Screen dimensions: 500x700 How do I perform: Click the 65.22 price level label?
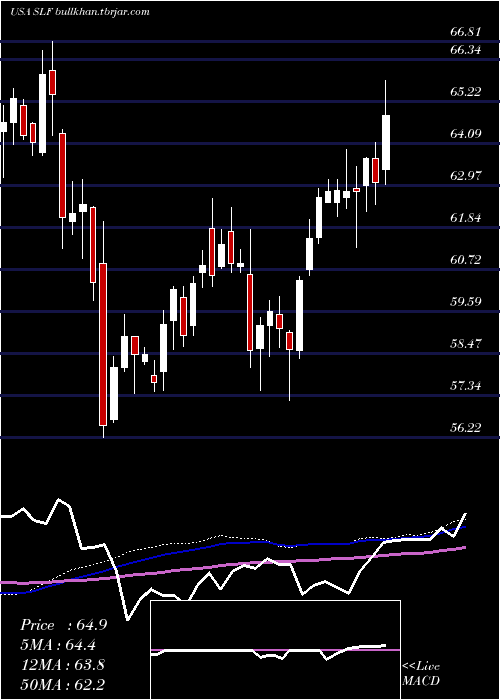(x=465, y=92)
